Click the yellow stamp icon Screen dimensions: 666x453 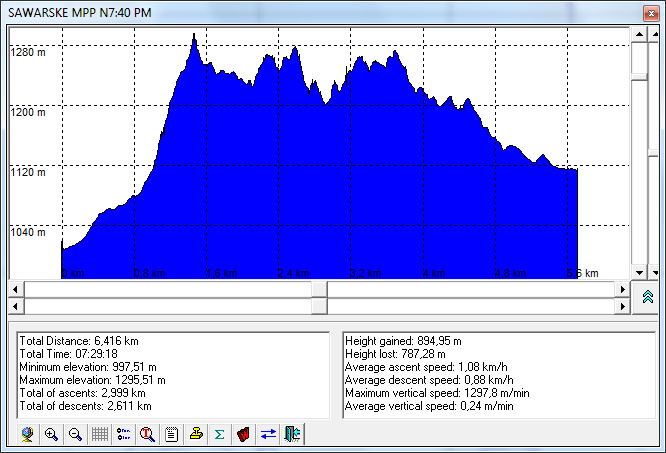(196, 434)
